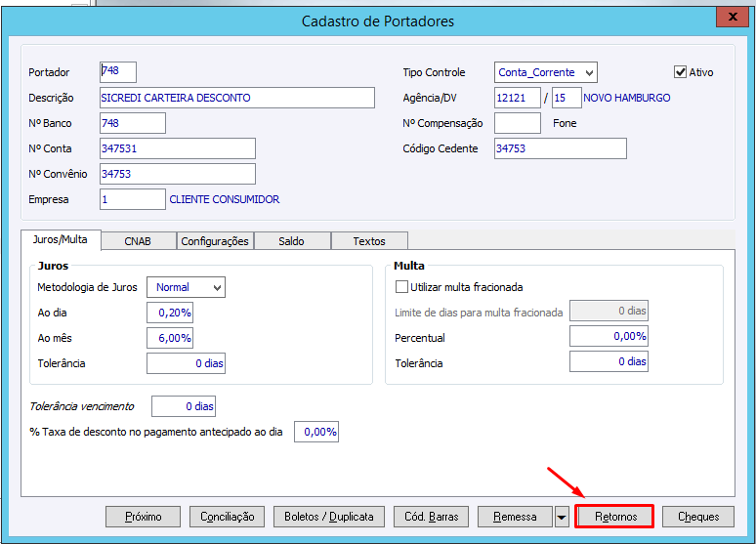Select the Saldo tab
This screenshot has height=544, width=756.
tap(291, 241)
